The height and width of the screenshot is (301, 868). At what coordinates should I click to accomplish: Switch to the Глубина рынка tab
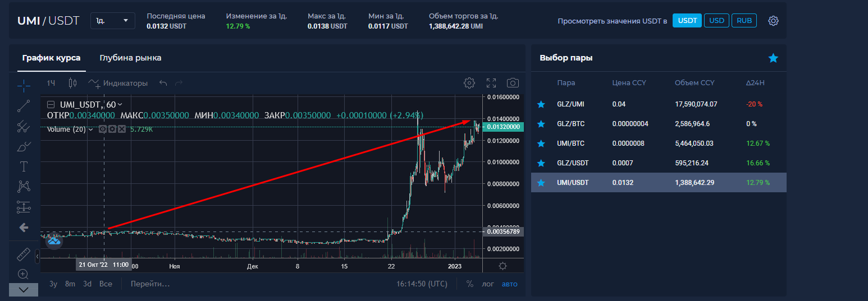130,58
